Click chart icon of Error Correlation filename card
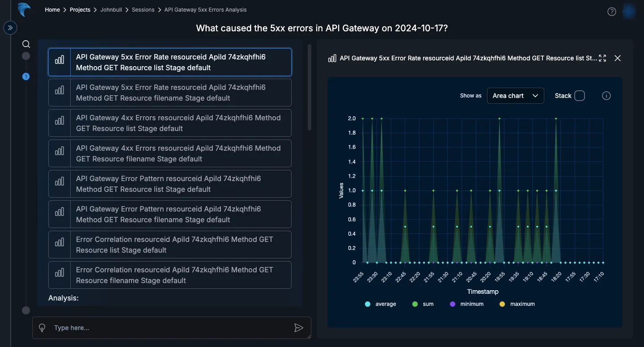This screenshot has width=644, height=347. pos(59,273)
